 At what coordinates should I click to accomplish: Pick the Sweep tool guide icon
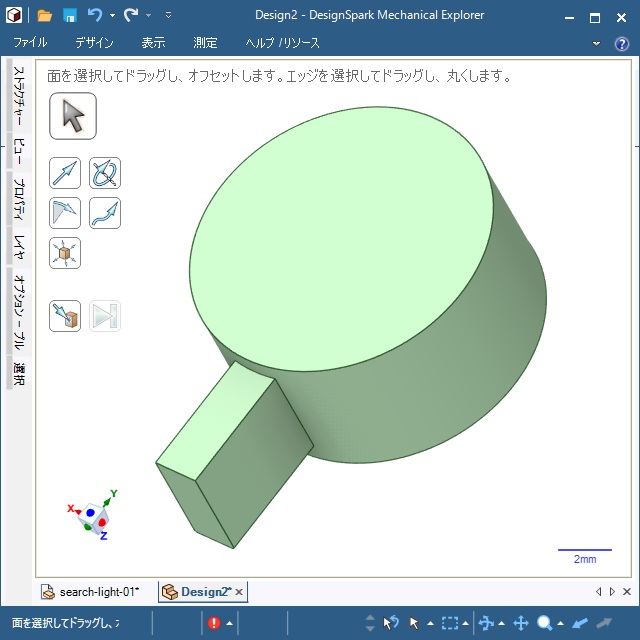coord(105,213)
